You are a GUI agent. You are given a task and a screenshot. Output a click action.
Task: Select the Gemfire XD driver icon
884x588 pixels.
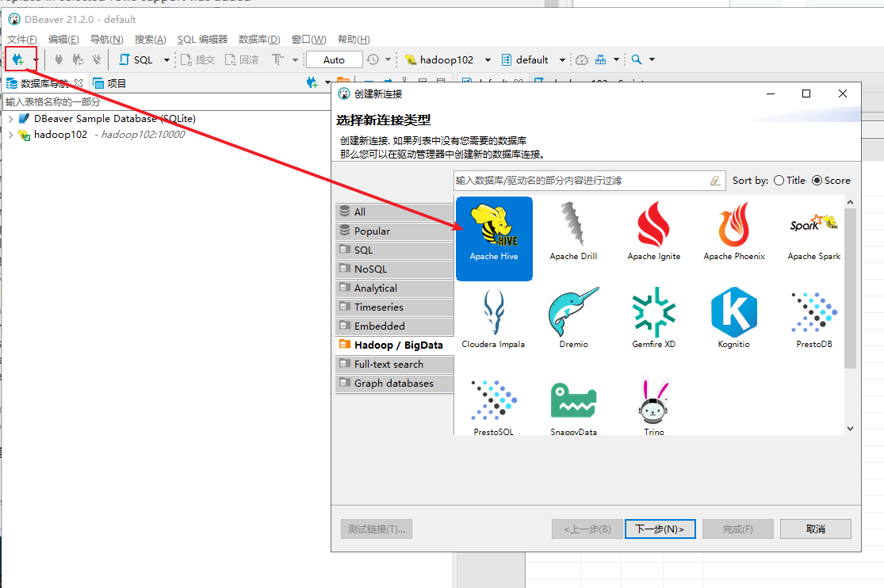pyautogui.click(x=653, y=319)
